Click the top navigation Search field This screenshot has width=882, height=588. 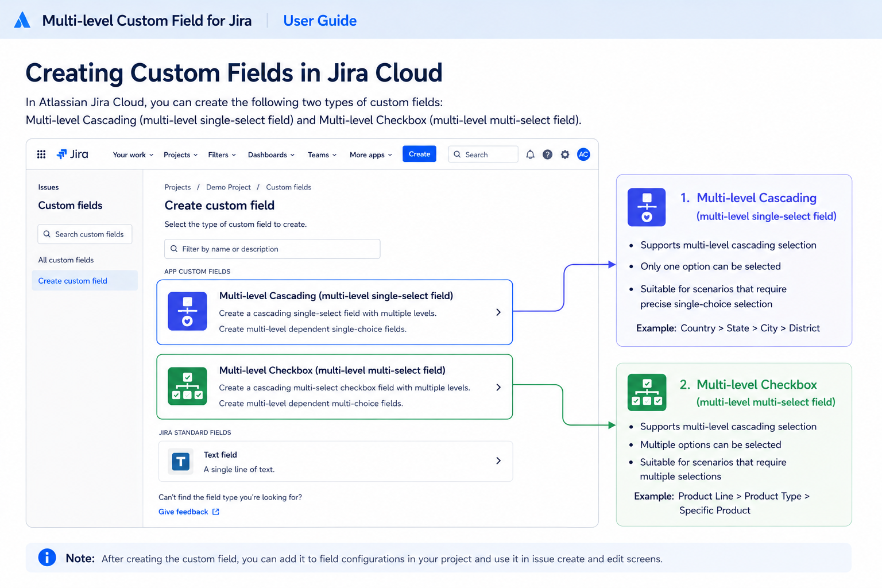click(483, 154)
